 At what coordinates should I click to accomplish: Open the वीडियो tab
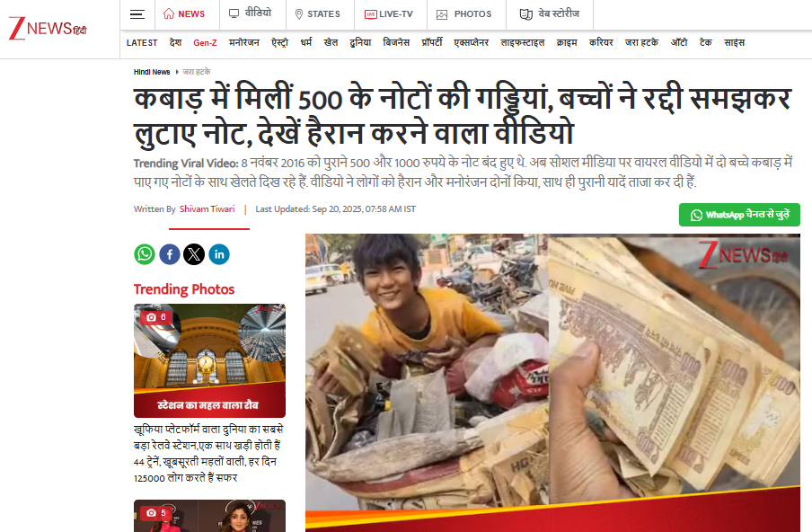[250, 13]
